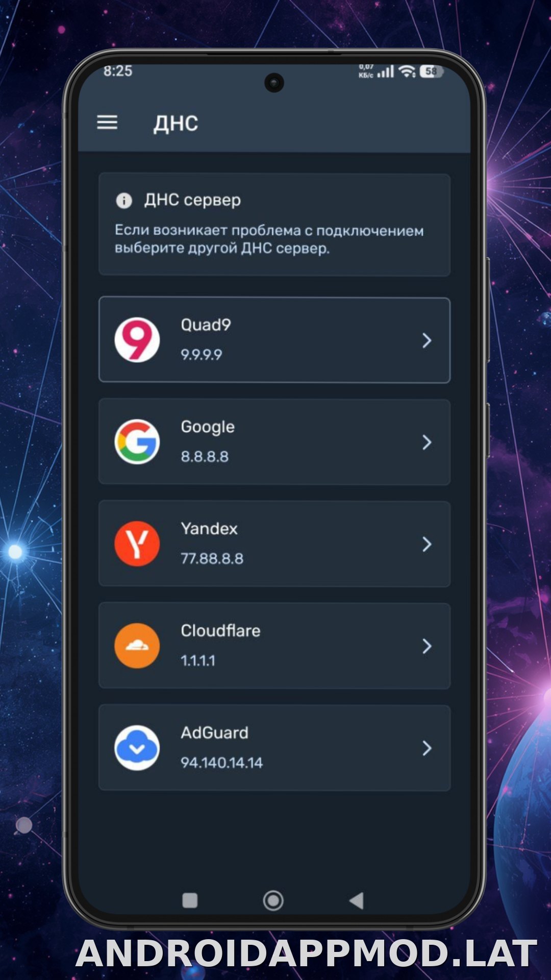Tap the Android back triangle button
The width and height of the screenshot is (551, 980).
click(357, 901)
